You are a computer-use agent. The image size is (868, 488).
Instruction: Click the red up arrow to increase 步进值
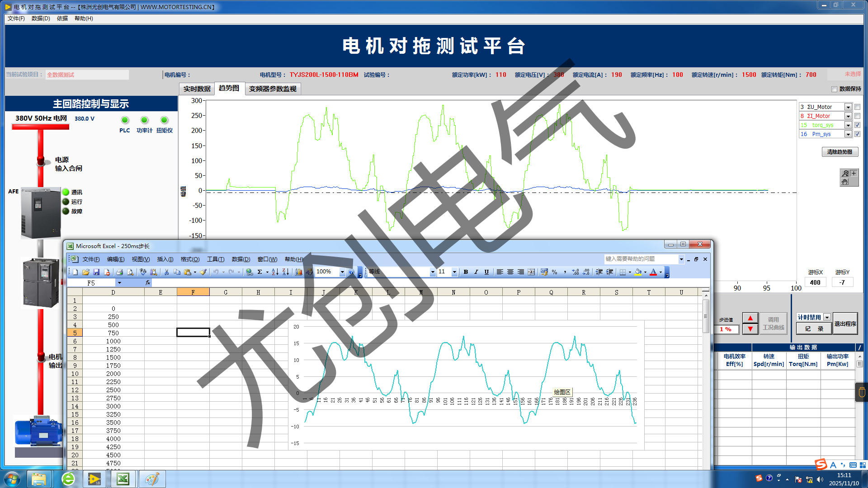pyautogui.click(x=750, y=318)
